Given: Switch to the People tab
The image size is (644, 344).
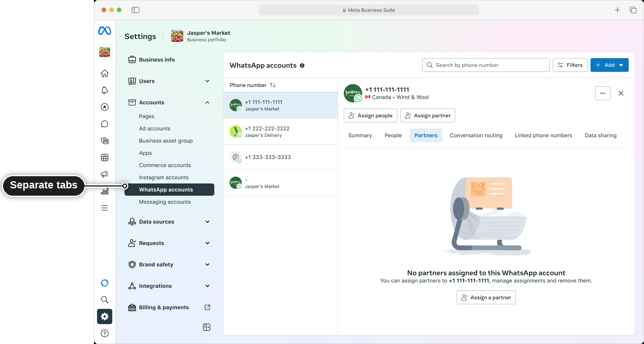Looking at the screenshot, I should [393, 135].
